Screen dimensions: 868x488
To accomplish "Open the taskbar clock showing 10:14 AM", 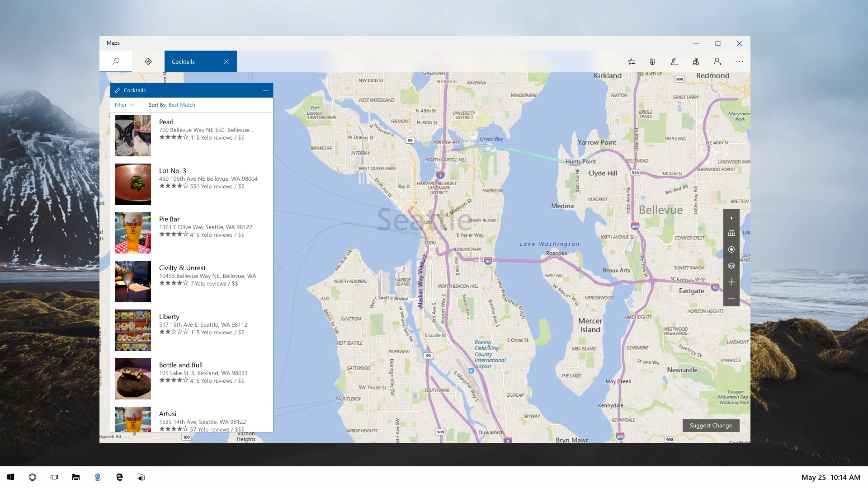I will (x=845, y=477).
